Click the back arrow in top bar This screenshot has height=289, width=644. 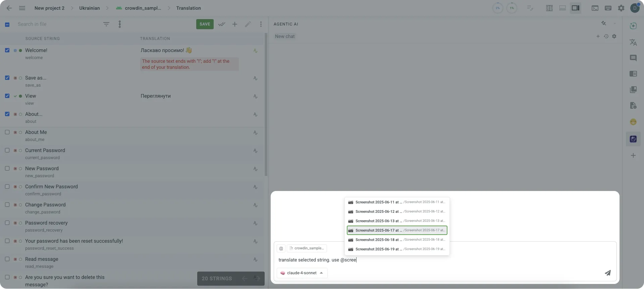pos(9,8)
